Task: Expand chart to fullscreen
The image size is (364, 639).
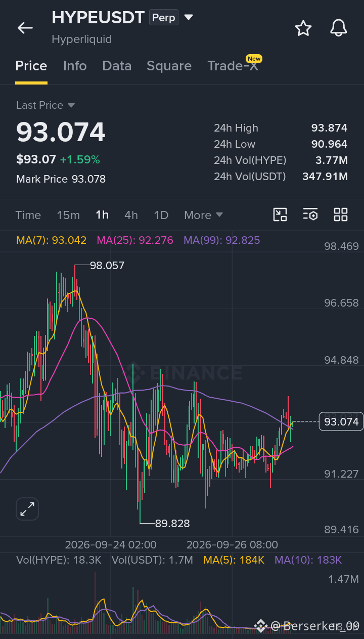Action: [27, 509]
